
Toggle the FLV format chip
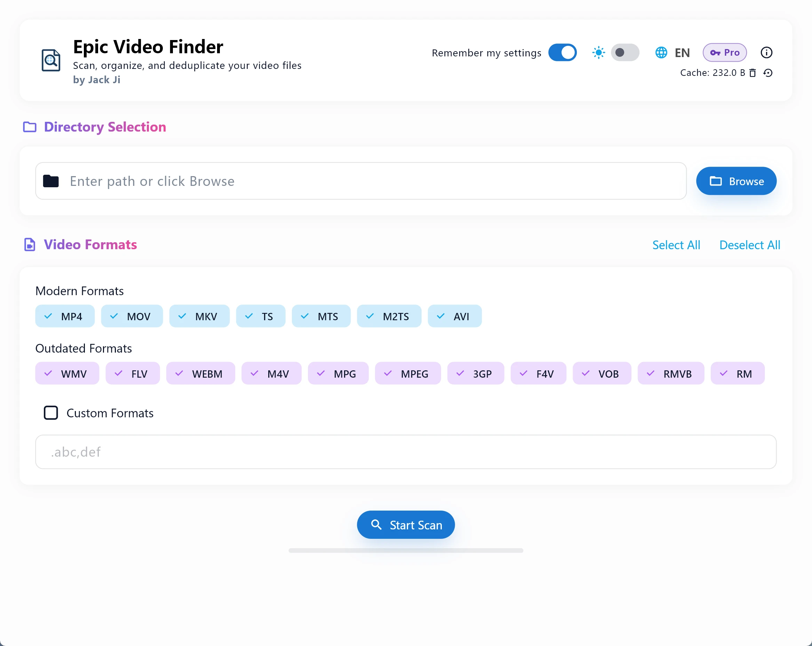133,373
